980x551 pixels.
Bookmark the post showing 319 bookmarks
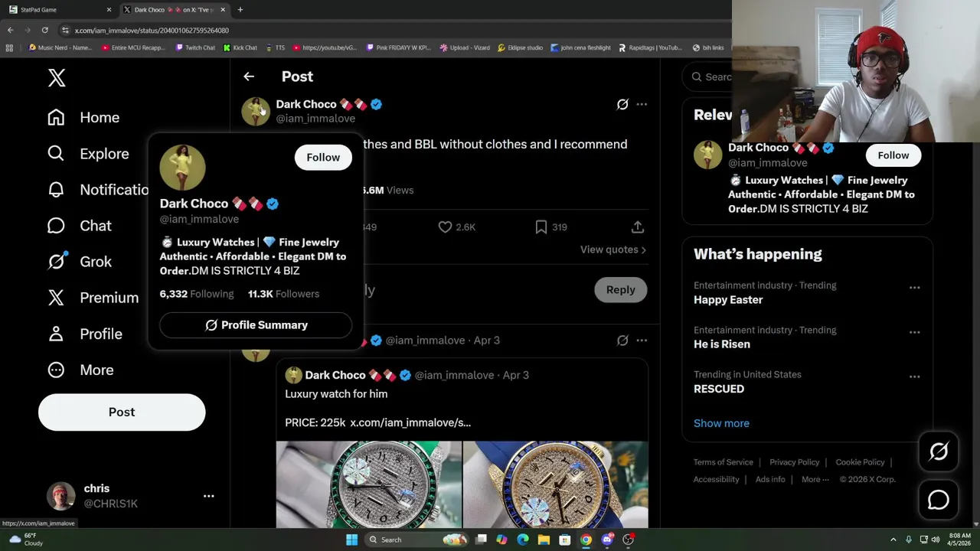[550, 227]
